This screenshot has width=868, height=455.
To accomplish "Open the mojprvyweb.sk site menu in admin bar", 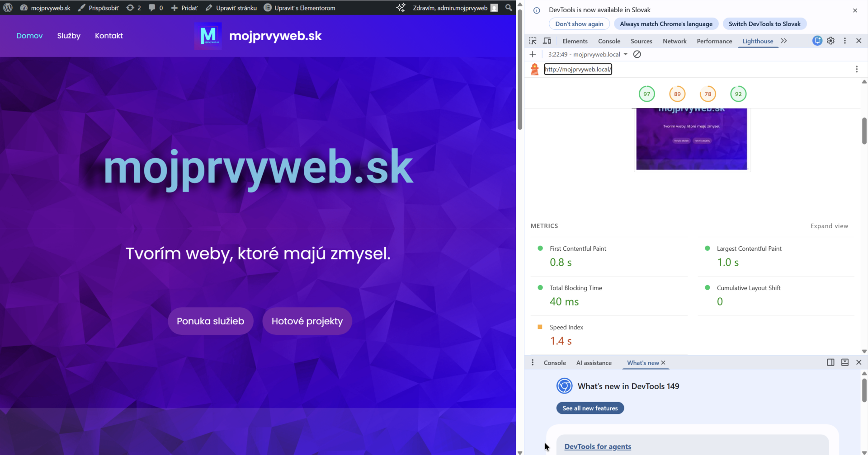I will click(x=45, y=8).
